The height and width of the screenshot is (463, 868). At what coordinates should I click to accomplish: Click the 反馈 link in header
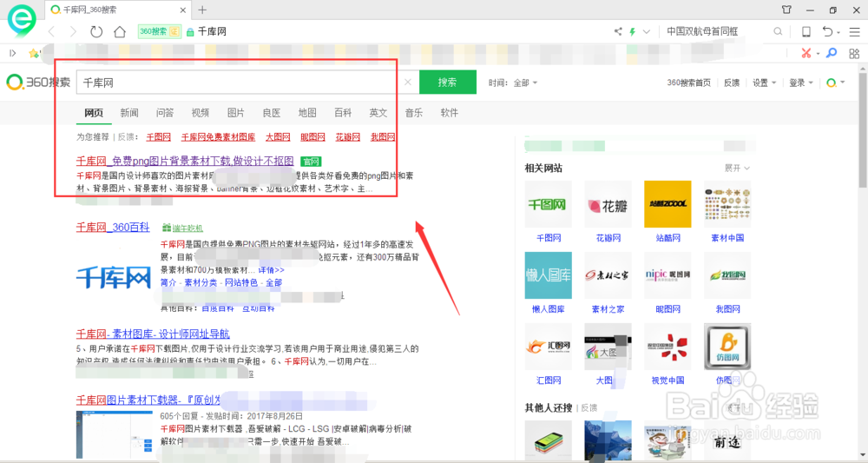[732, 83]
